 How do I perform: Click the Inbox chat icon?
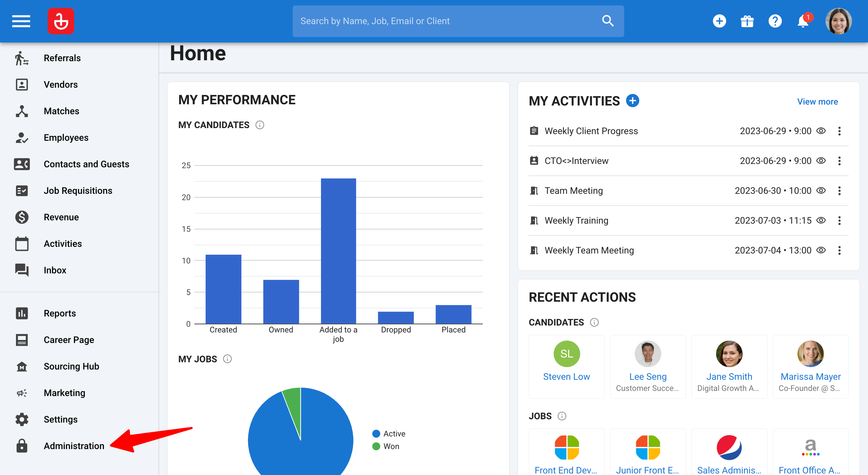tap(22, 270)
